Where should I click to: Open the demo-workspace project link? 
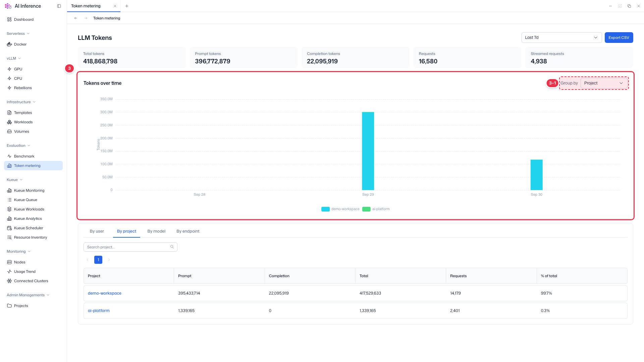(x=105, y=293)
